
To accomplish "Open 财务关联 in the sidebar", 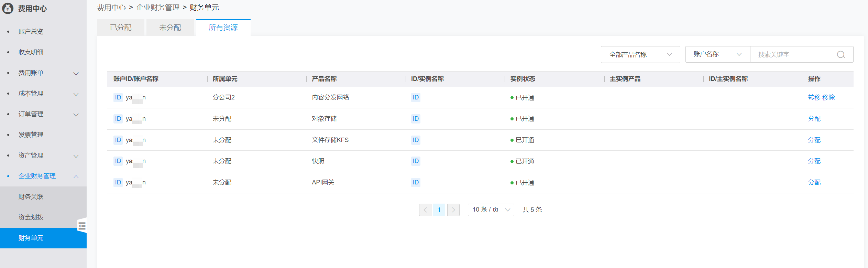I will tap(31, 197).
